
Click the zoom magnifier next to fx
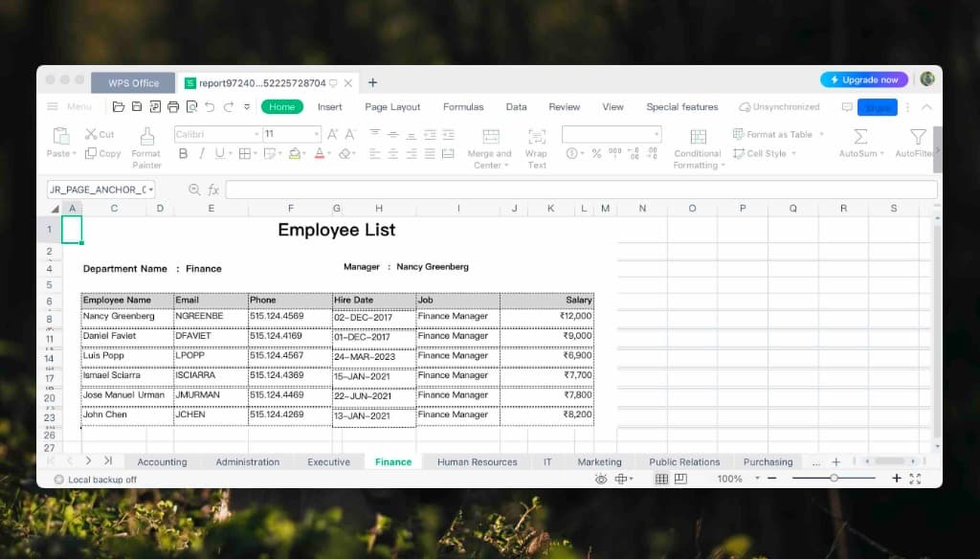coord(194,190)
